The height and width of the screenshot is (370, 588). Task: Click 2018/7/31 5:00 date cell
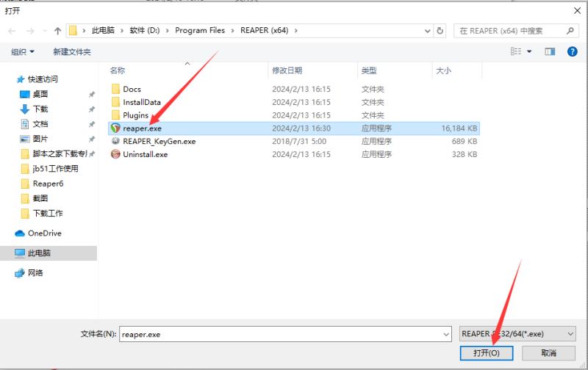299,142
